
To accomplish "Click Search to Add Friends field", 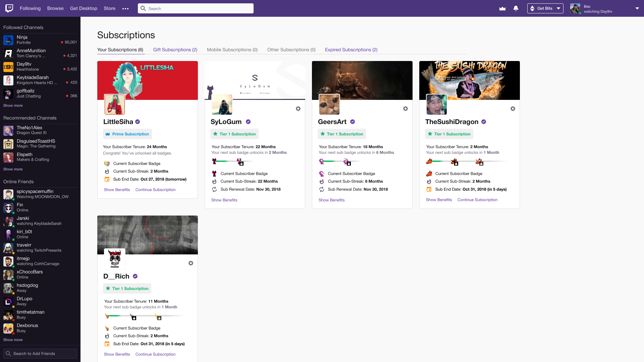I will (40, 354).
